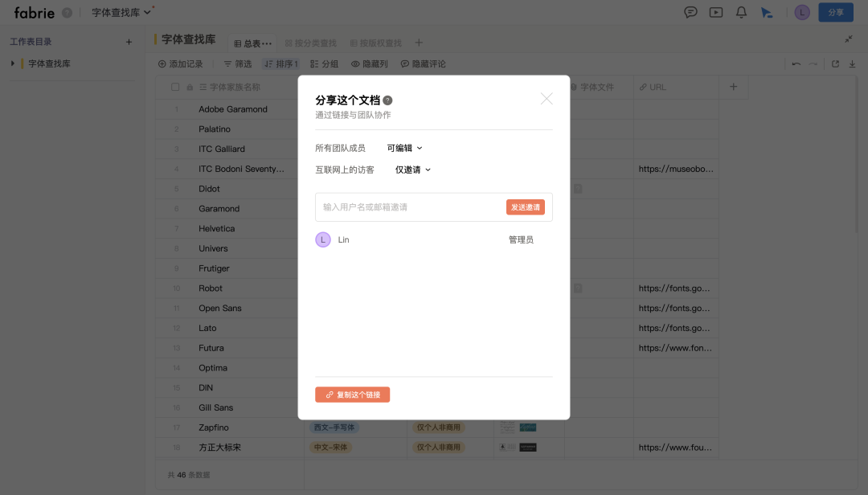Open the 筛选 filter tool
Screen dimensions: 868x495
pos(237,64)
